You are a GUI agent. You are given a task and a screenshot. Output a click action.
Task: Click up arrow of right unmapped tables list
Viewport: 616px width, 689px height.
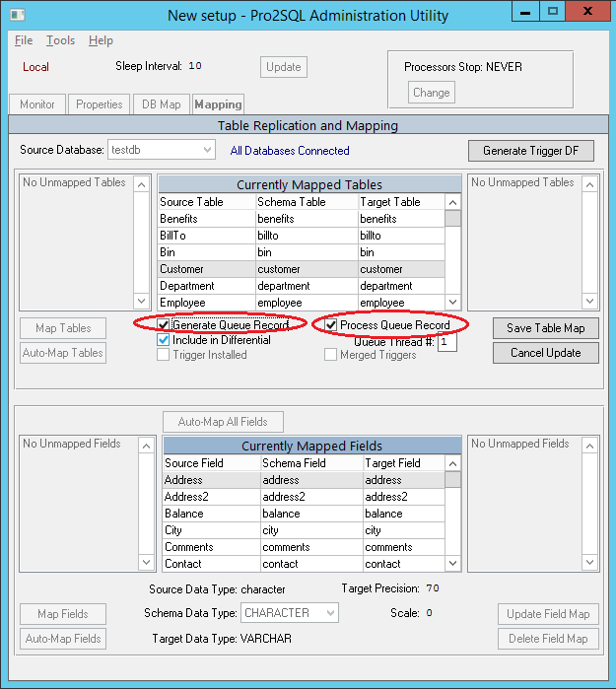click(x=589, y=184)
